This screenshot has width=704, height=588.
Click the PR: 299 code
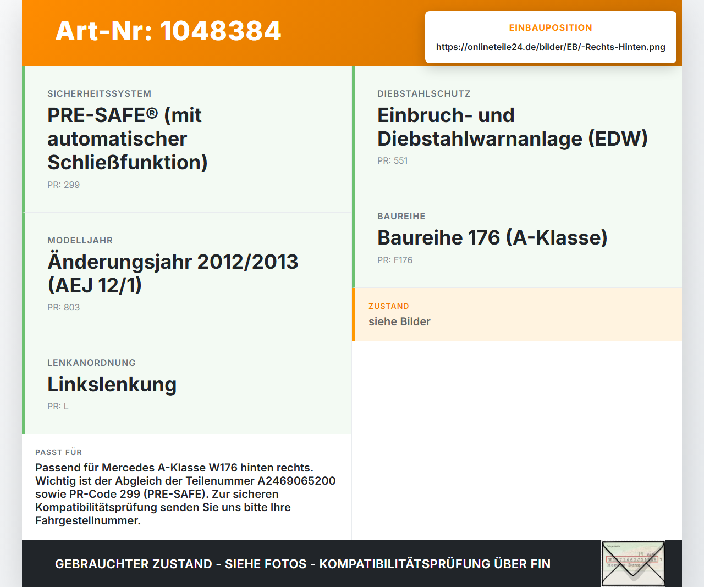(x=63, y=185)
